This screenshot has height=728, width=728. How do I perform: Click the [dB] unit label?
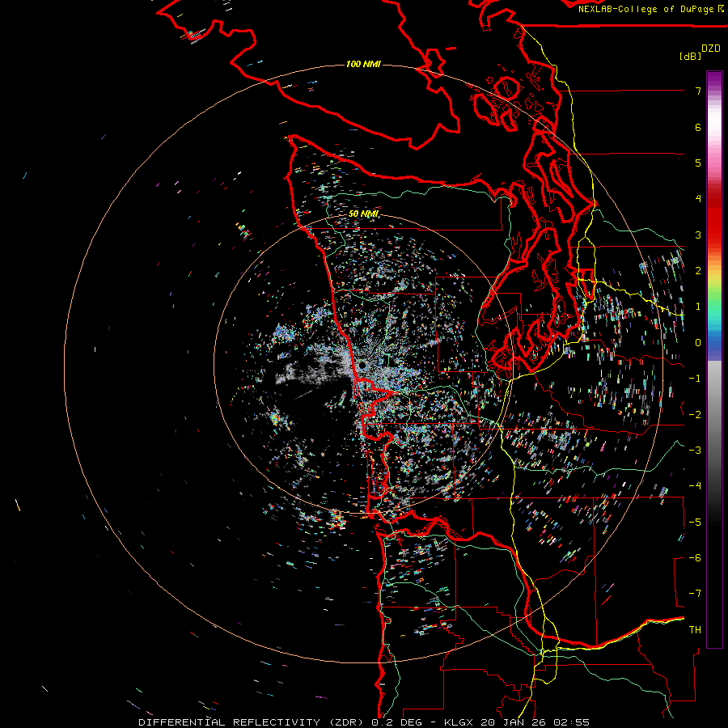690,56
